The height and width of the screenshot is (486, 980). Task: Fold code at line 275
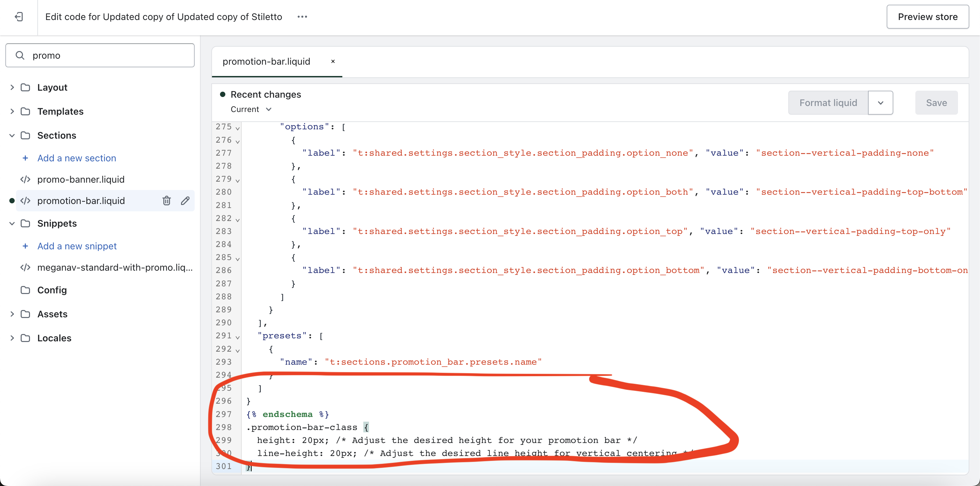coord(238,128)
